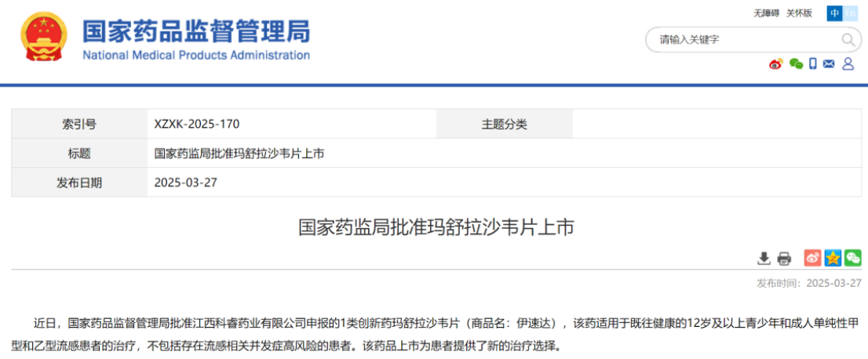Click the article heading 国家药监局批准玛舒拉沙韦片上市
Viewport: 868px width, 359px height.
click(x=436, y=227)
